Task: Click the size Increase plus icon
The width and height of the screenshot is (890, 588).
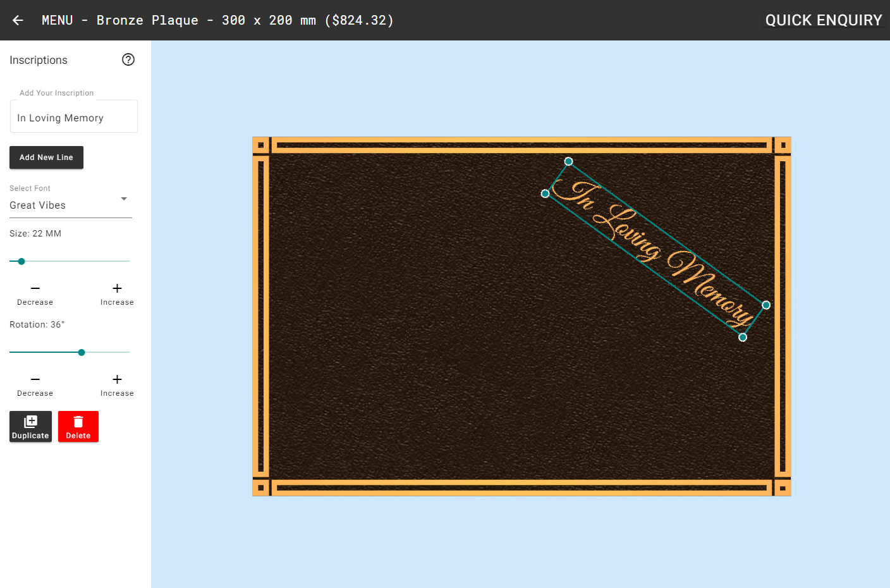Action: click(117, 288)
